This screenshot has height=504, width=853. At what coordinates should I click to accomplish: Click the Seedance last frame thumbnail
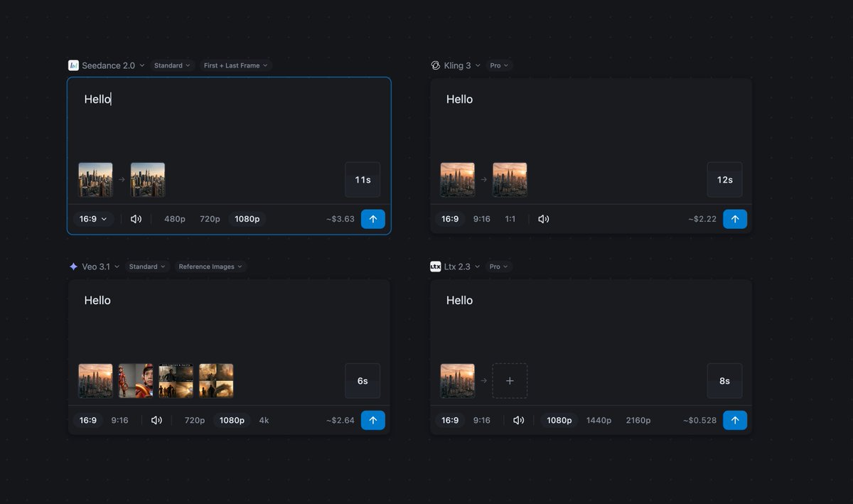(x=148, y=180)
